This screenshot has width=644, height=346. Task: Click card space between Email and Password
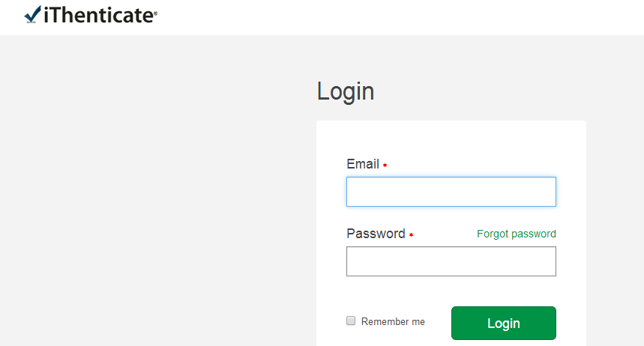[x=450, y=217]
